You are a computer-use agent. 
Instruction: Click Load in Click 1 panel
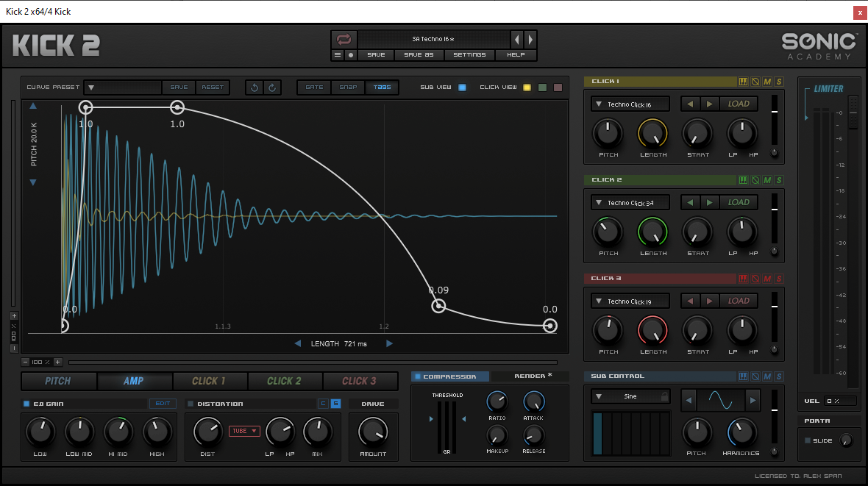click(739, 104)
